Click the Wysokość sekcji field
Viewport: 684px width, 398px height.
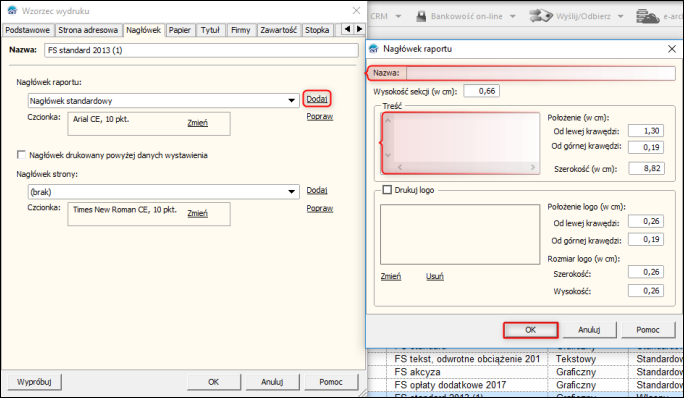tap(482, 91)
